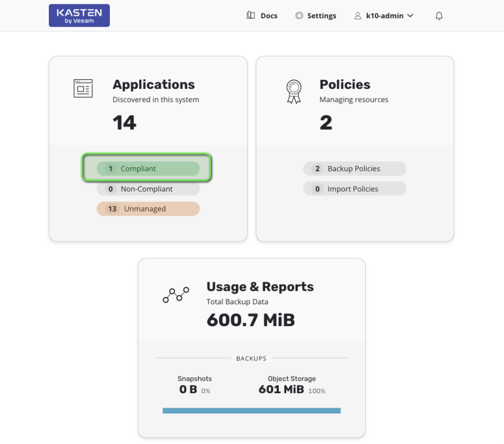
Task: Open the notifications bell
Action: tap(439, 16)
